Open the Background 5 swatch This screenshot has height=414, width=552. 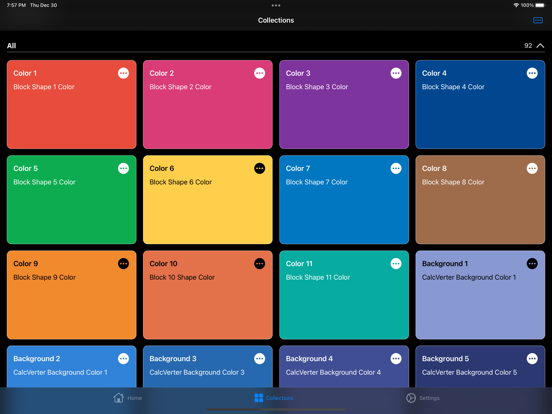(480, 366)
